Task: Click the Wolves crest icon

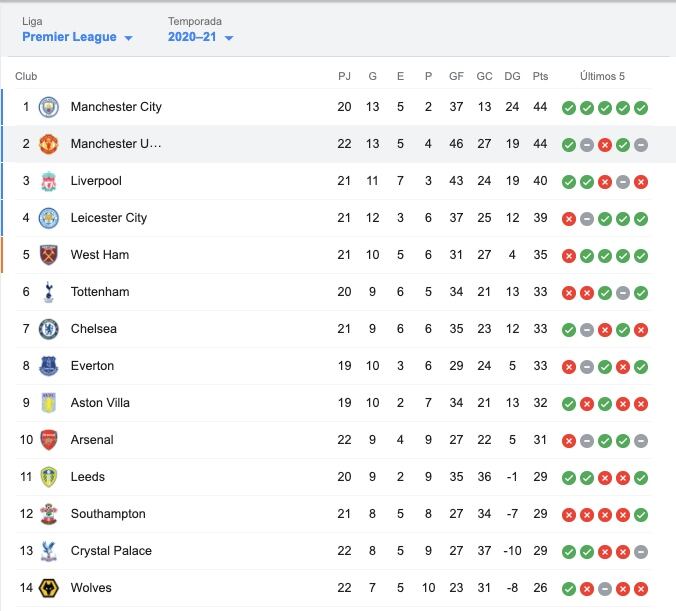Action: click(x=49, y=588)
